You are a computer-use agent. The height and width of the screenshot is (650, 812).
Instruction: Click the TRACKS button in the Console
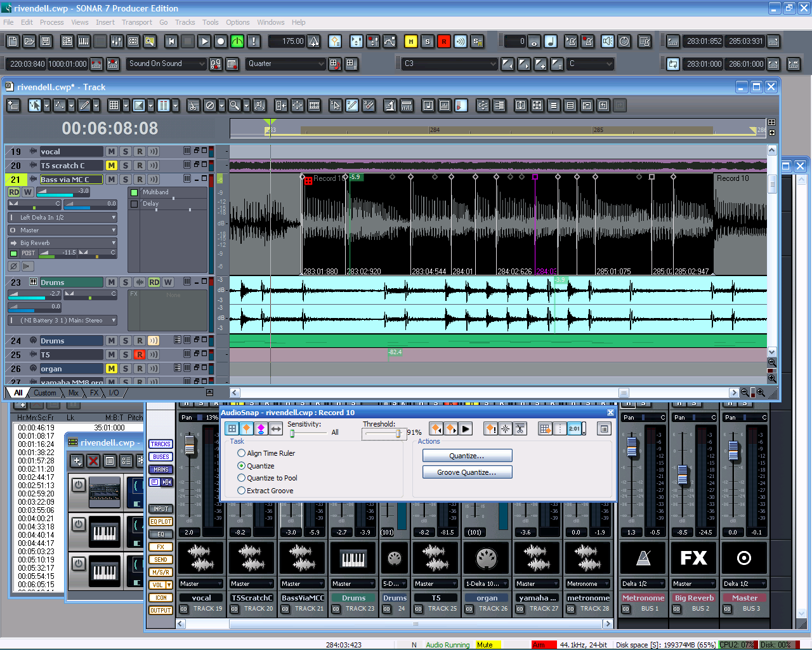[x=160, y=444]
